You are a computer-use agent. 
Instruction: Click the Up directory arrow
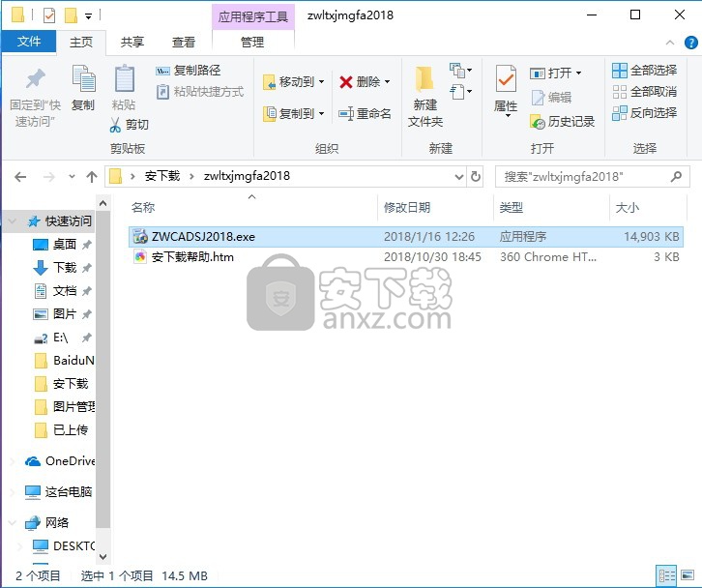pyautogui.click(x=92, y=177)
